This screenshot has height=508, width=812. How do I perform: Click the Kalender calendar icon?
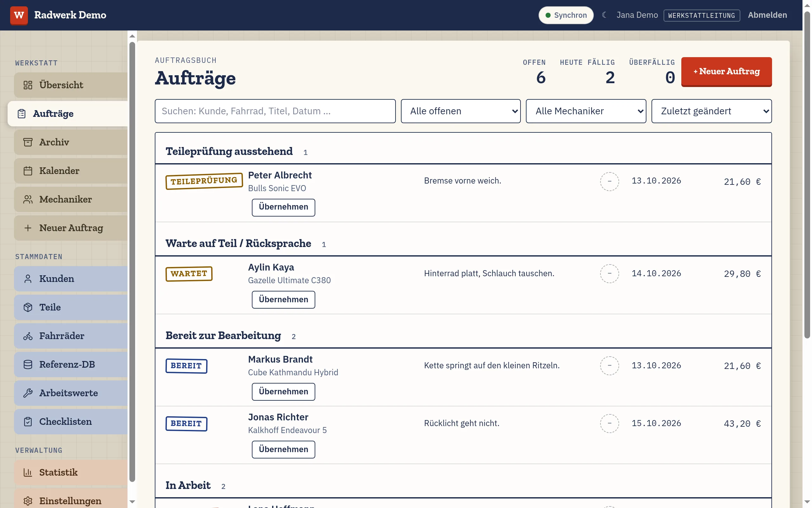tap(28, 171)
